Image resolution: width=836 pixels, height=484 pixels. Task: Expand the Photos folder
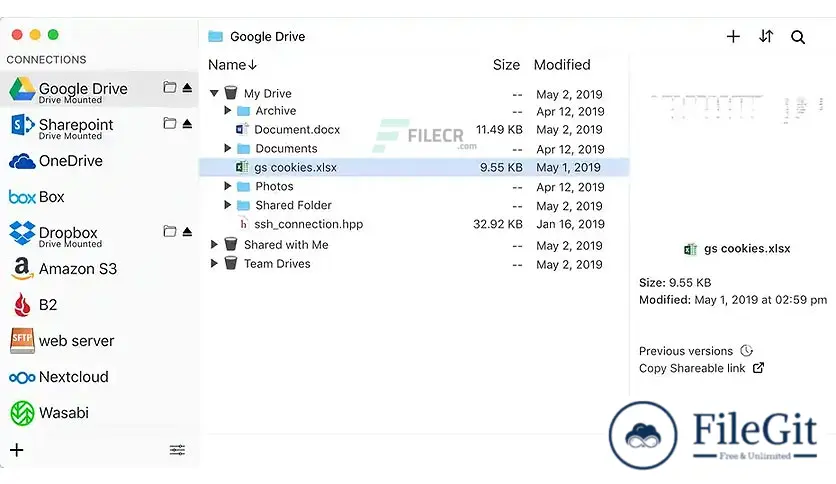(x=228, y=186)
